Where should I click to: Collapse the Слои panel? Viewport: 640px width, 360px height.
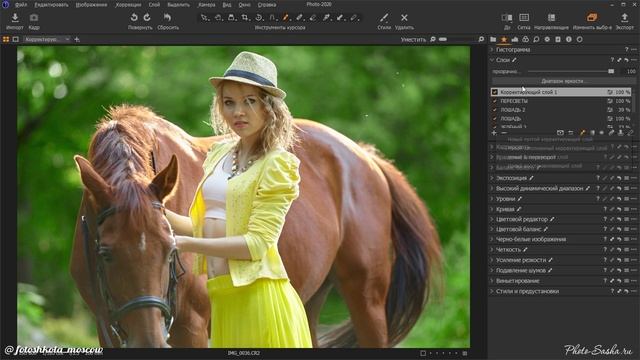pos(492,60)
